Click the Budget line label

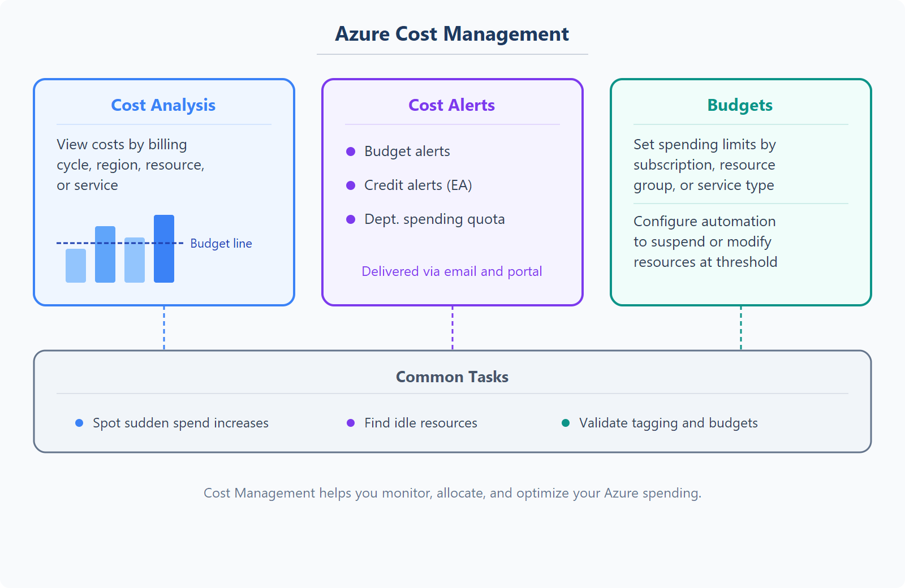point(221,243)
